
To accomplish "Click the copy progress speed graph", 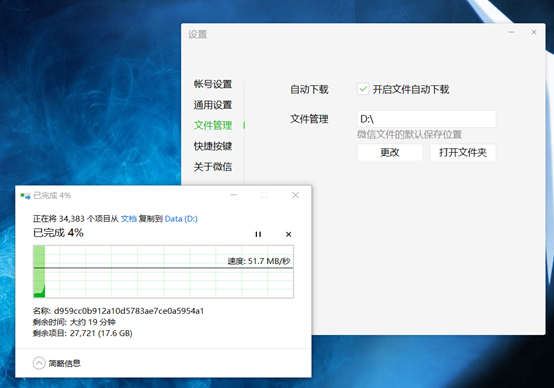I will (163, 271).
